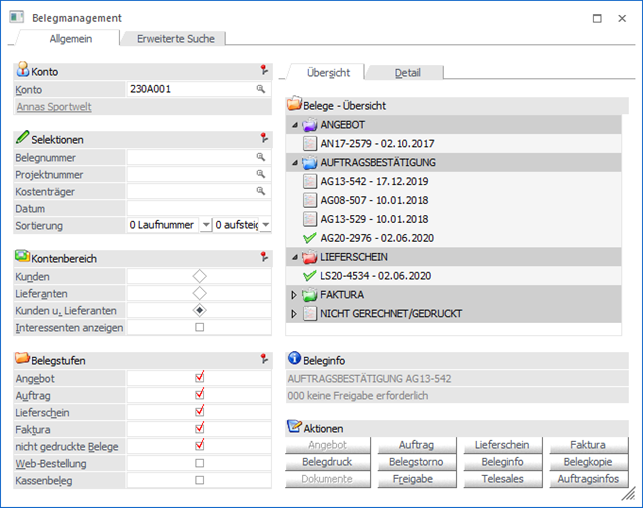The image size is (643, 508).
Task: Click the Kostenträger search icon
Action: 261,191
